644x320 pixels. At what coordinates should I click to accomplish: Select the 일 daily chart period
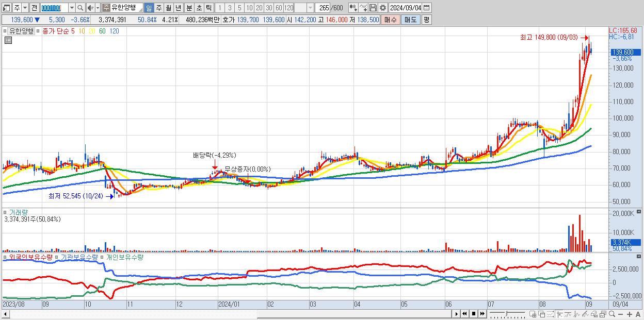pos(149,8)
